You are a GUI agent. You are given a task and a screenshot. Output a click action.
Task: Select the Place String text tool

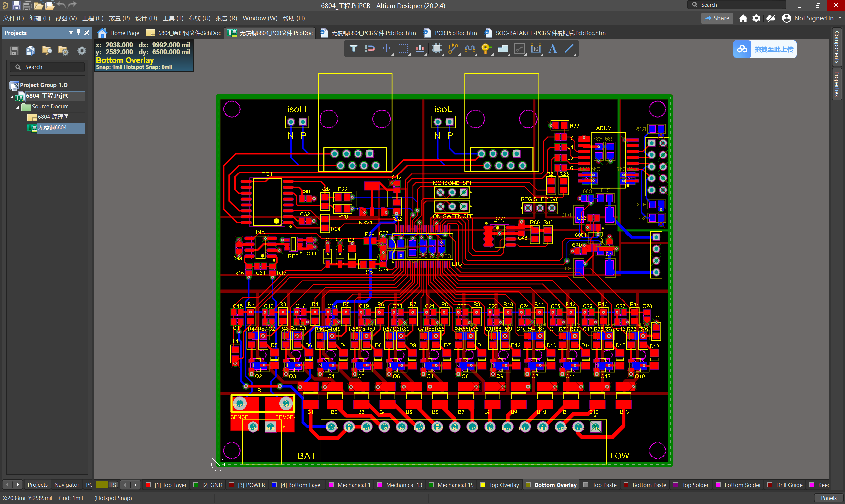(553, 48)
